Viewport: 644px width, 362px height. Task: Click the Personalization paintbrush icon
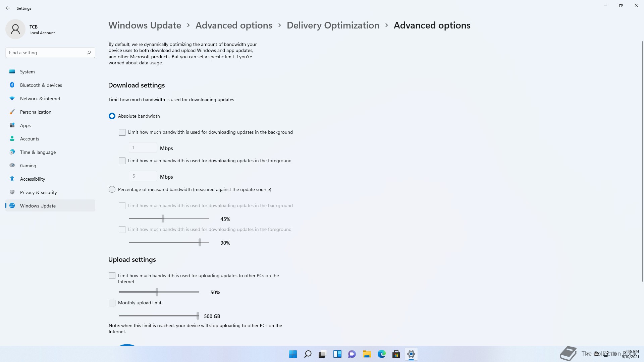tap(12, 112)
